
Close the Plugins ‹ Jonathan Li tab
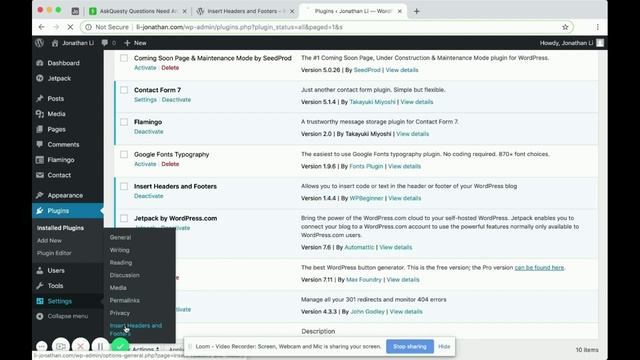coord(400,11)
